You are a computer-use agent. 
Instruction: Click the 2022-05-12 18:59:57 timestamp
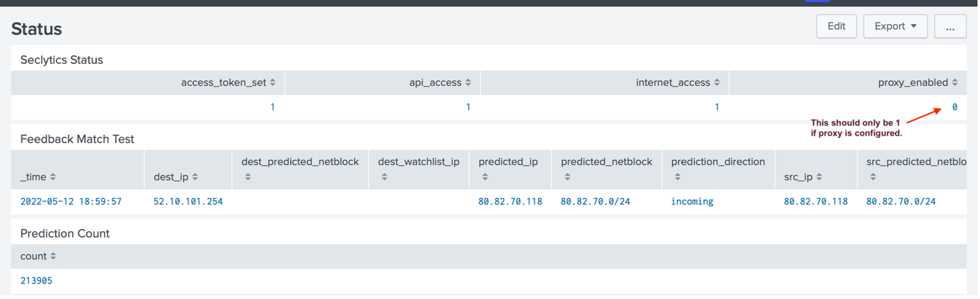click(71, 202)
